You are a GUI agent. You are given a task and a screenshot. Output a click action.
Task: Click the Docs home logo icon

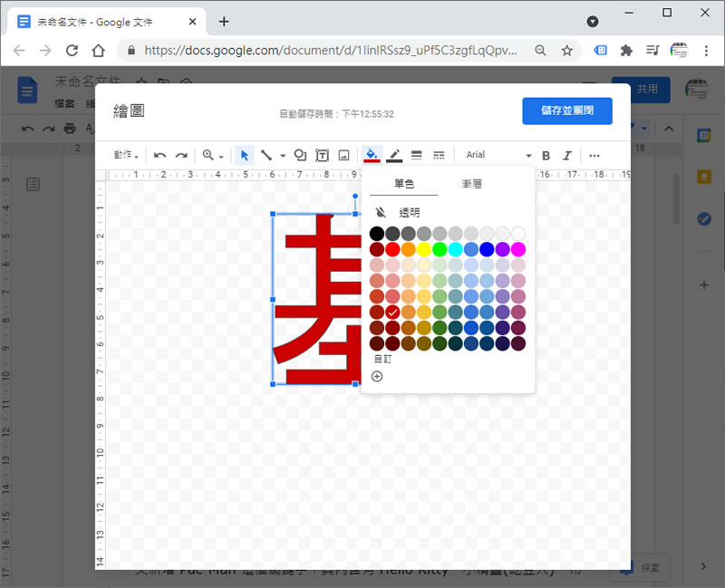pos(27,90)
